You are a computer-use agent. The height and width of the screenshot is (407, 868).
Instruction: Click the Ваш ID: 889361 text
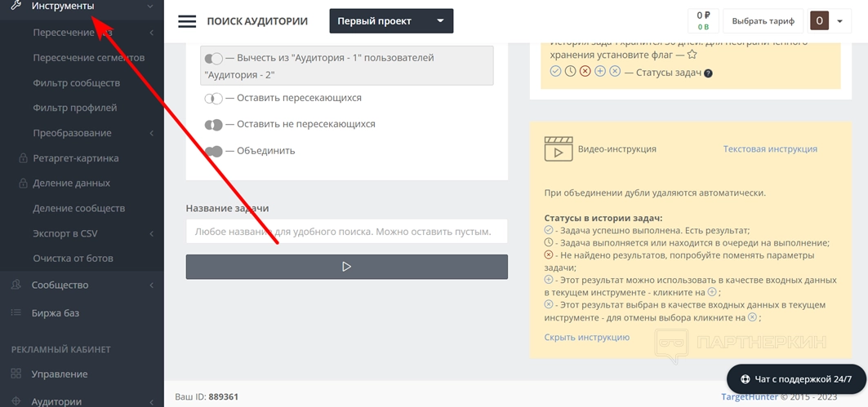click(207, 397)
